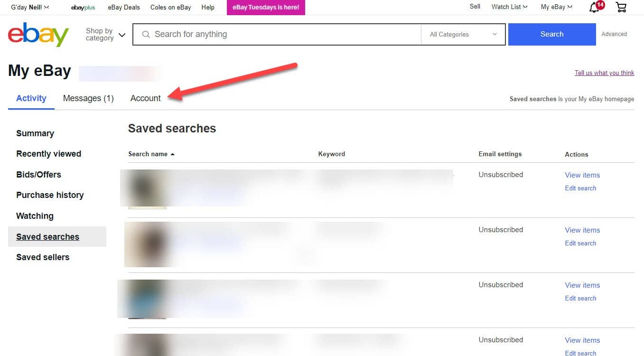This screenshot has height=356, width=644.
Task: Open eBay Deals link
Action: pos(124,7)
